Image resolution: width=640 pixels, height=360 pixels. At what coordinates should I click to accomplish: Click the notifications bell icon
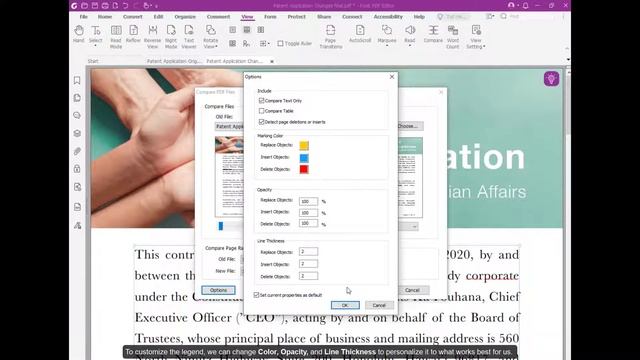point(525,6)
